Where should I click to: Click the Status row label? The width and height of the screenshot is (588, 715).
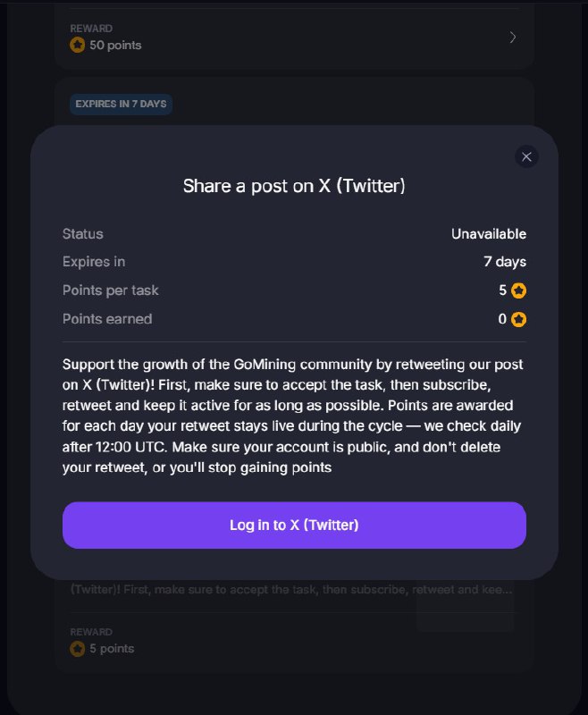[x=82, y=234]
